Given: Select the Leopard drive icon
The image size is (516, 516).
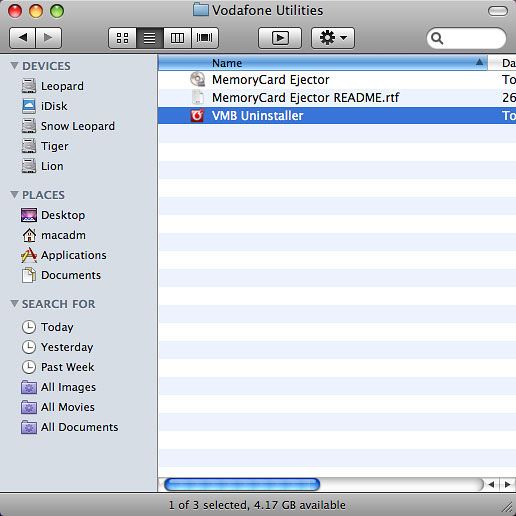Looking at the screenshot, I should tap(29, 86).
